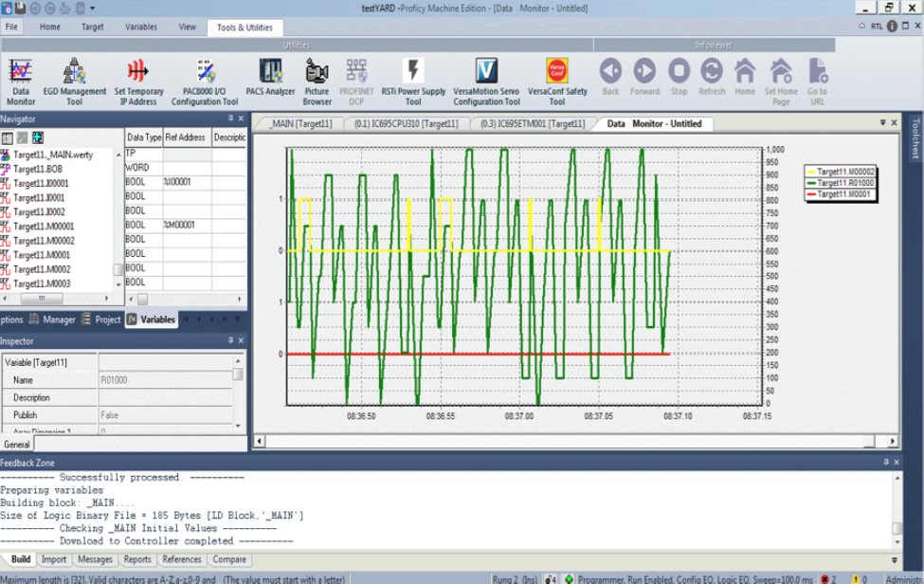Open Set Temporary IP Address
924x584 pixels.
[x=138, y=82]
